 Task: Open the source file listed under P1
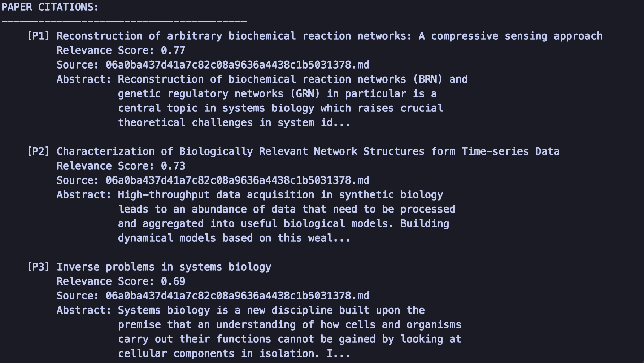tap(237, 65)
